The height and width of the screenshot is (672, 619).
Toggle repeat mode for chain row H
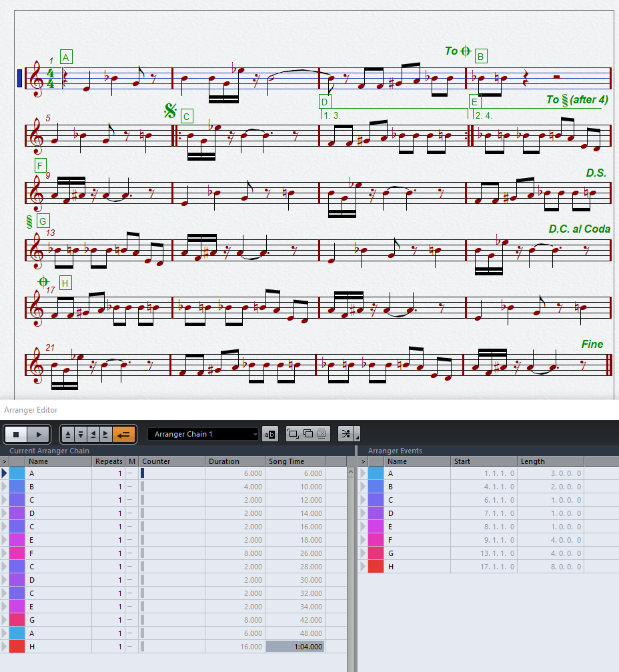point(130,646)
